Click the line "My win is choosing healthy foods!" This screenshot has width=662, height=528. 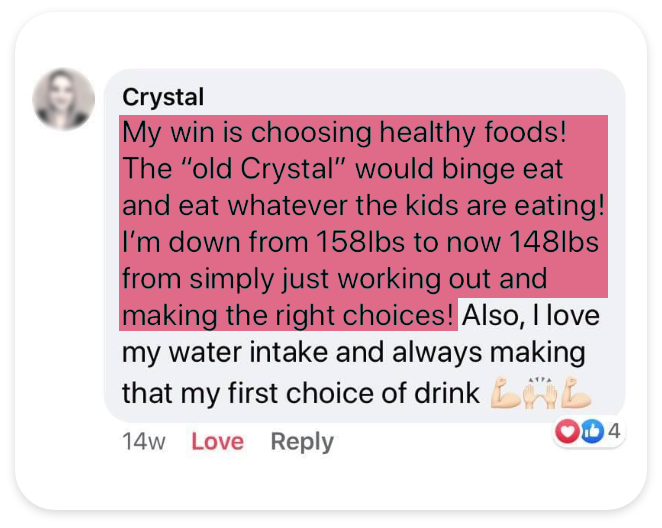pyautogui.click(x=344, y=133)
